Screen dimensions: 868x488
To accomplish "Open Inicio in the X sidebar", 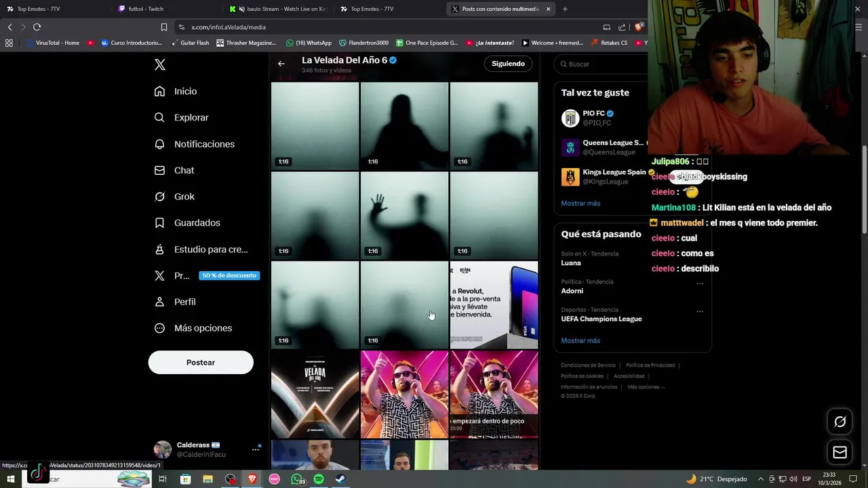I will (176, 91).
